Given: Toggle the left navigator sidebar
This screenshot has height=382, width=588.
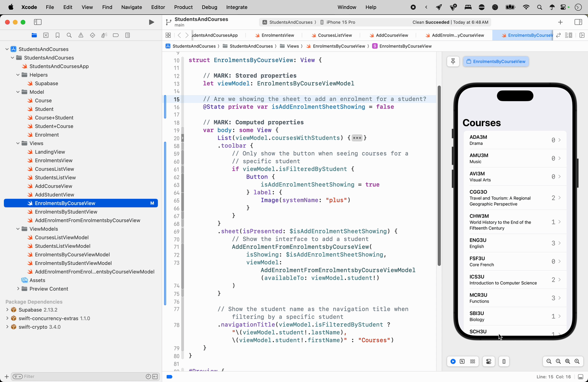Looking at the screenshot, I should 38,22.
